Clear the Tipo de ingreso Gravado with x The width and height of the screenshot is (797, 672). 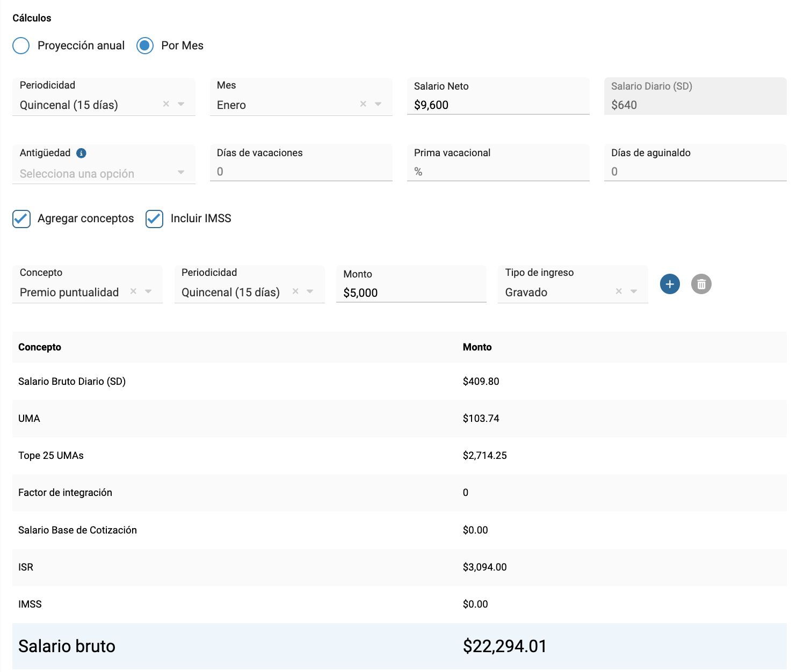(618, 292)
